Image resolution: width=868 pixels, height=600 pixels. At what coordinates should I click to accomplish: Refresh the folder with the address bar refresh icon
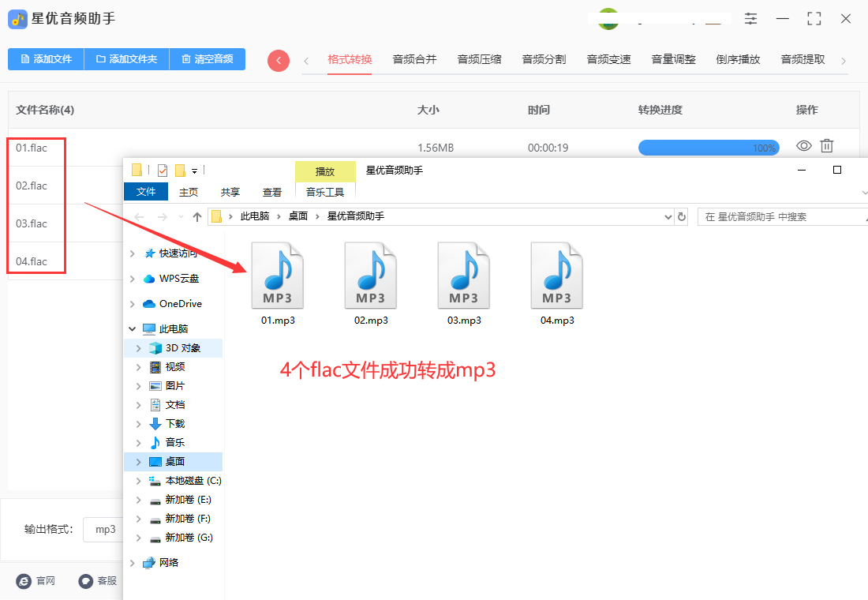click(682, 216)
